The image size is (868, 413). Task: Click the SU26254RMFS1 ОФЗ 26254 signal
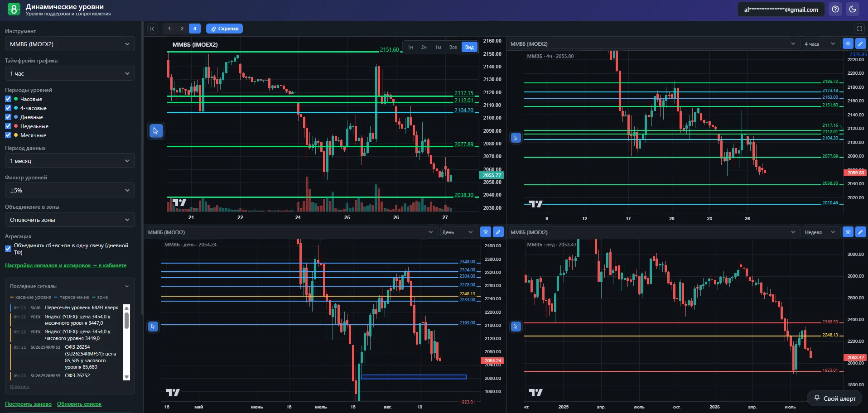[x=66, y=357]
